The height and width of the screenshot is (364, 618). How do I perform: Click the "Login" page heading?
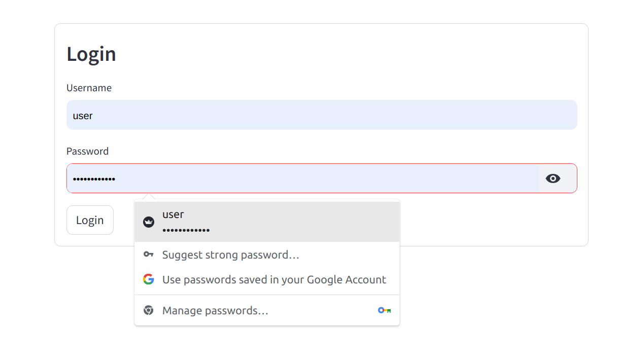click(x=91, y=54)
